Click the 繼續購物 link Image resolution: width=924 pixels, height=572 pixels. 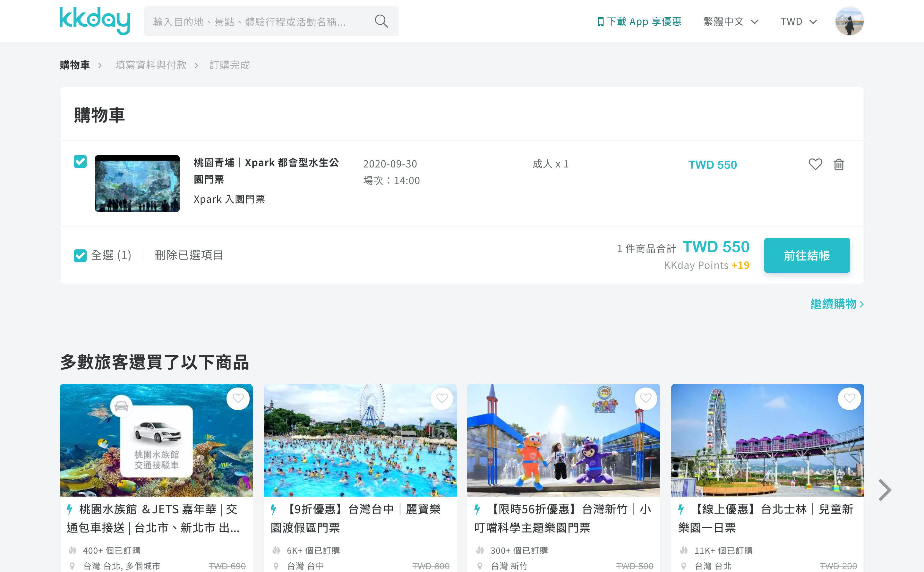837,304
